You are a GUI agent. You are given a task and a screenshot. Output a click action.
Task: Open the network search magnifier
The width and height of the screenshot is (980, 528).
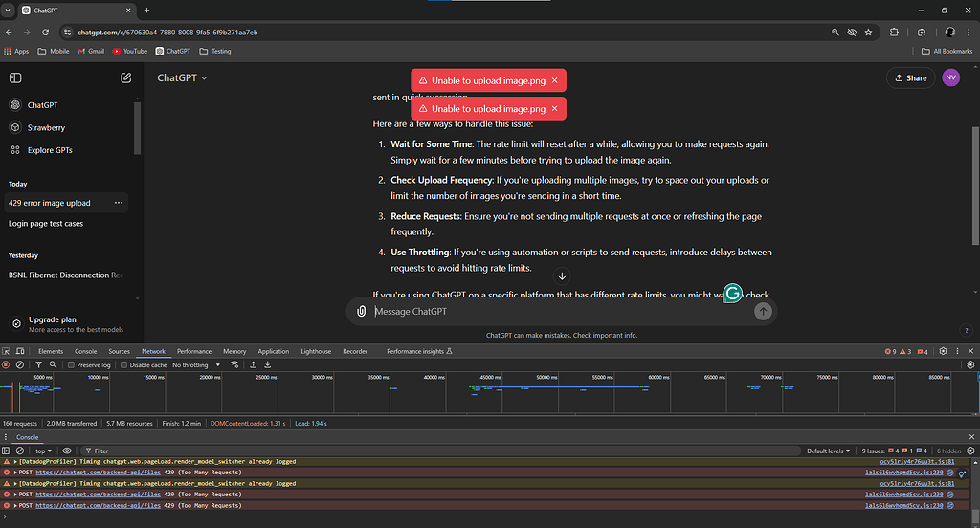click(x=53, y=365)
